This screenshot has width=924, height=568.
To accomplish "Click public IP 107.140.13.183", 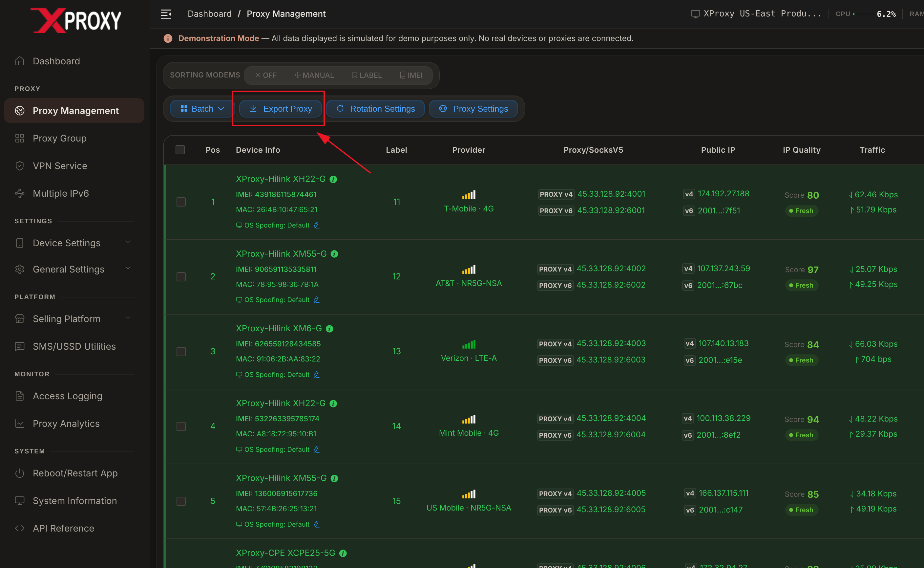I will pyautogui.click(x=723, y=343).
